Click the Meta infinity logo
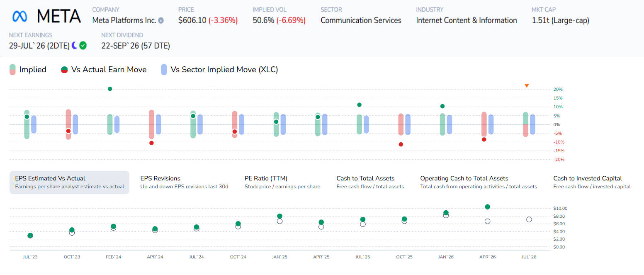Viewport: 644px width, 275px height. pos(19,16)
